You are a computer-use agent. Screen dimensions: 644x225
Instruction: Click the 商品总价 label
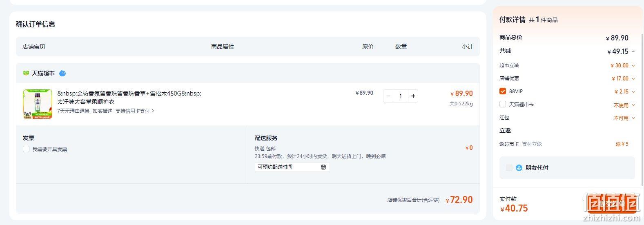[511, 37]
